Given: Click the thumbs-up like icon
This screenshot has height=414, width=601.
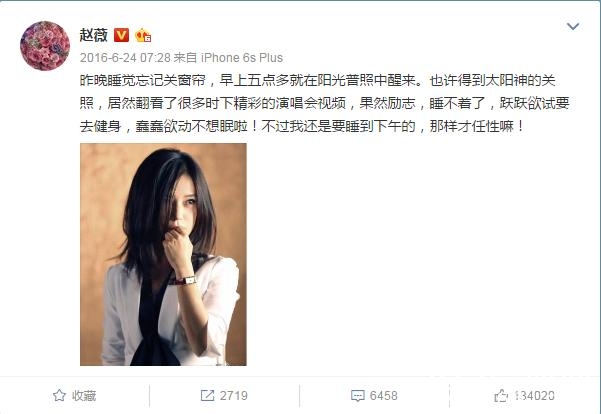Looking at the screenshot, I should pyautogui.click(x=501, y=395).
